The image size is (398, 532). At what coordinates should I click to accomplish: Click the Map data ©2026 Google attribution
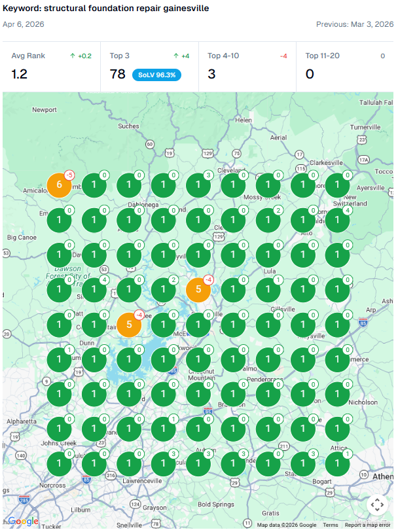pyautogui.click(x=287, y=525)
